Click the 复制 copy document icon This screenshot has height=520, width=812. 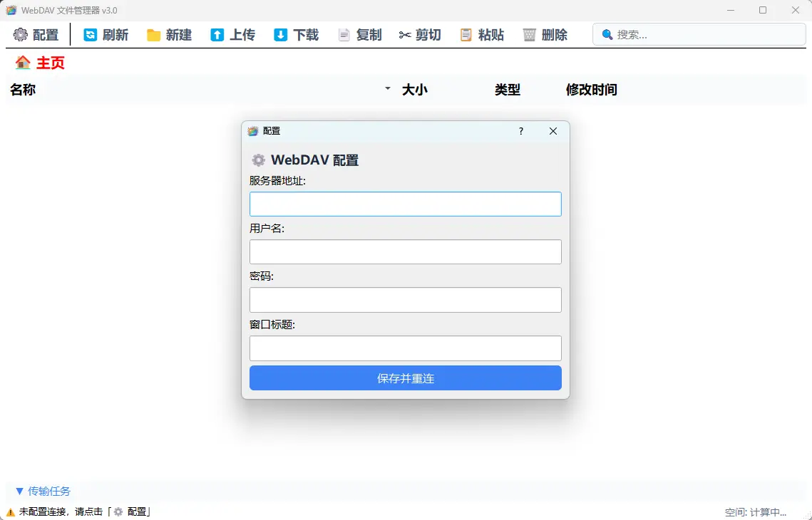click(x=344, y=35)
